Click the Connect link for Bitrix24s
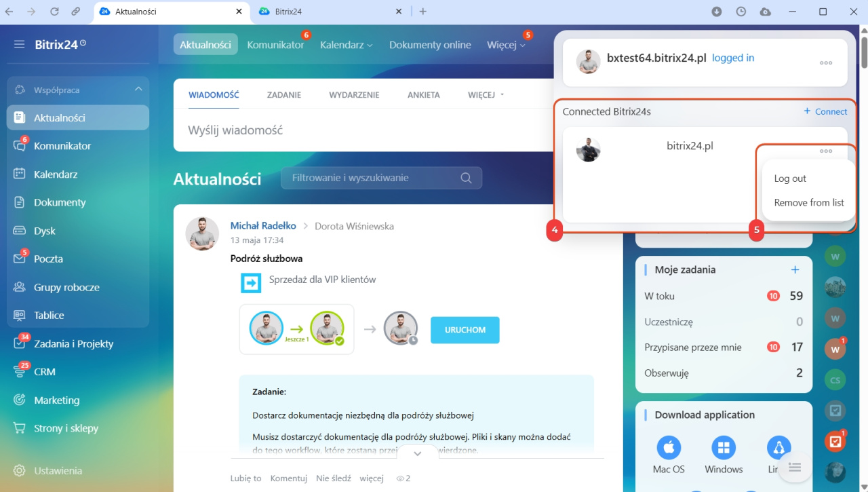Viewport: 868px width, 492px height. click(x=825, y=111)
